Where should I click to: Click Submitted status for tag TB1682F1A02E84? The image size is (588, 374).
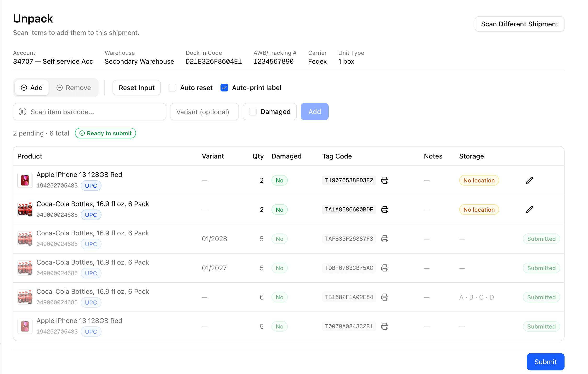541,297
